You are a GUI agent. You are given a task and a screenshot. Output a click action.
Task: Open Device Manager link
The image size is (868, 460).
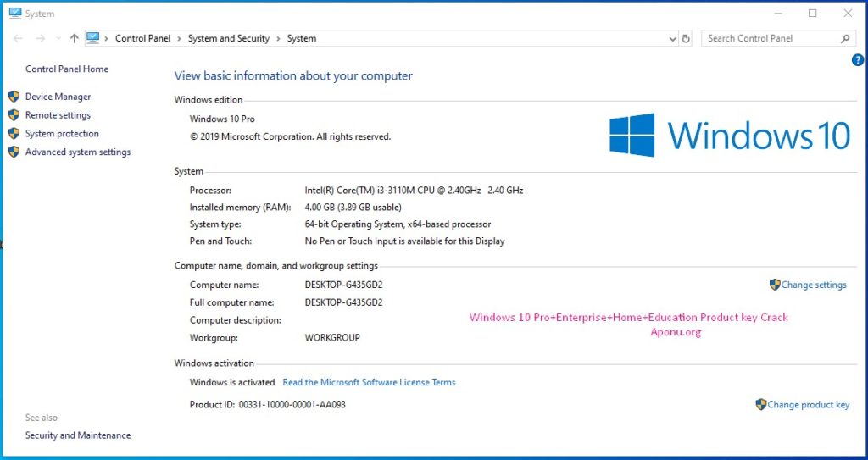[58, 97]
